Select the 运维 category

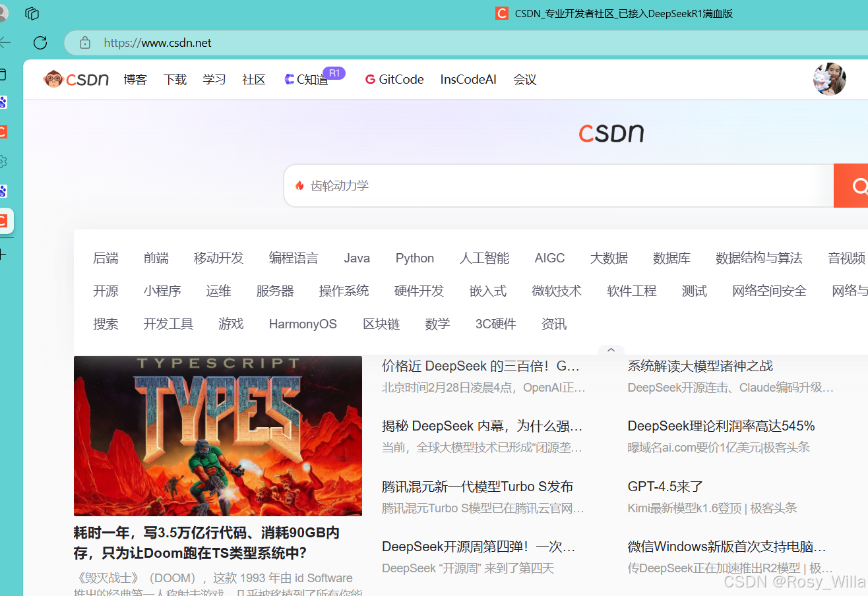click(218, 291)
